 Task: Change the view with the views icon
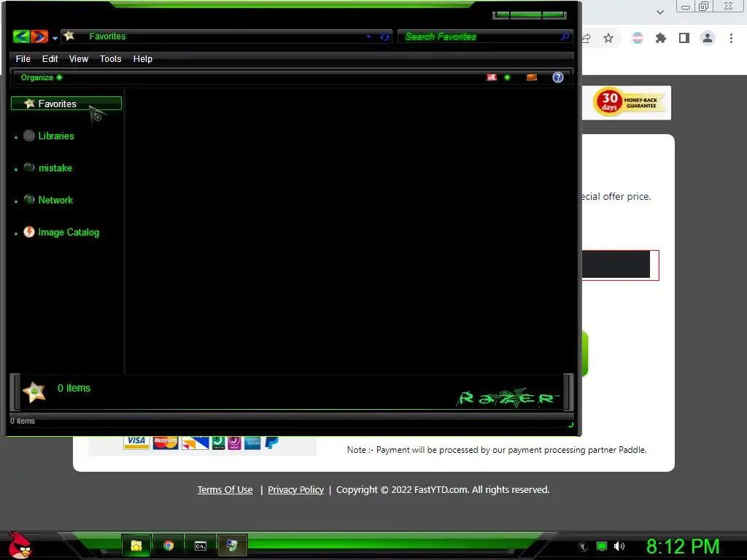pyautogui.click(x=492, y=77)
